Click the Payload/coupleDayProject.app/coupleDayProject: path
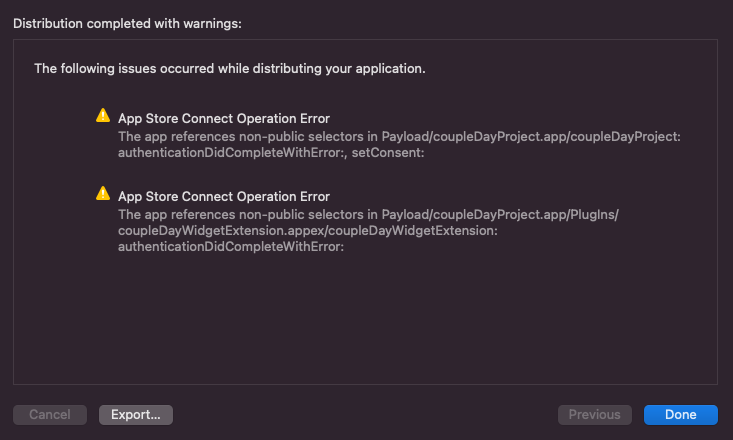Viewport: 733px width, 440px height. coord(531,137)
